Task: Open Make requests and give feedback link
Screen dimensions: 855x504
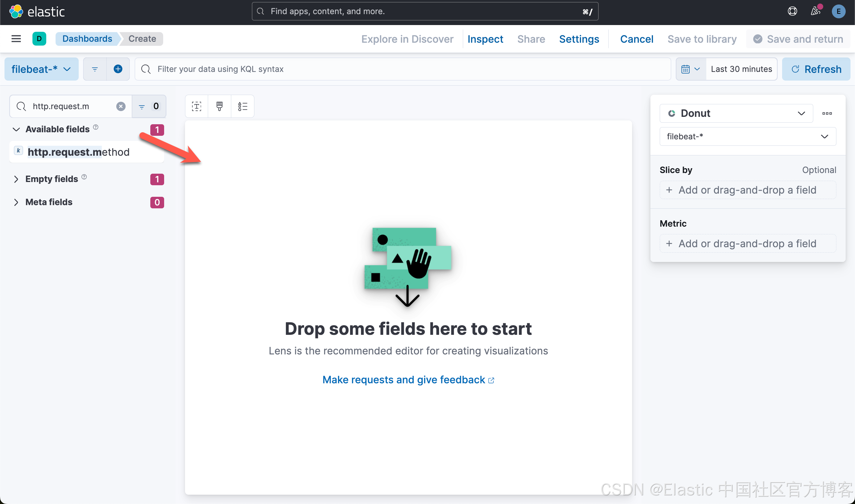Action: [408, 380]
